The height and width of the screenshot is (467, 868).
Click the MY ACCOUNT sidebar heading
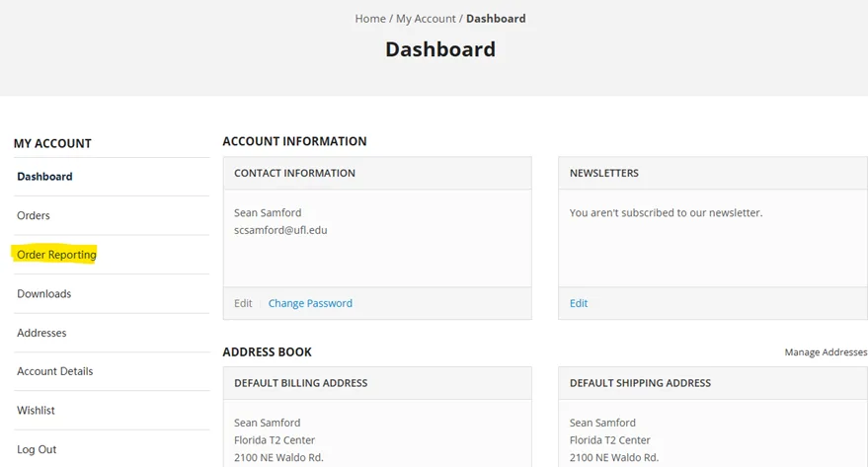[52, 143]
